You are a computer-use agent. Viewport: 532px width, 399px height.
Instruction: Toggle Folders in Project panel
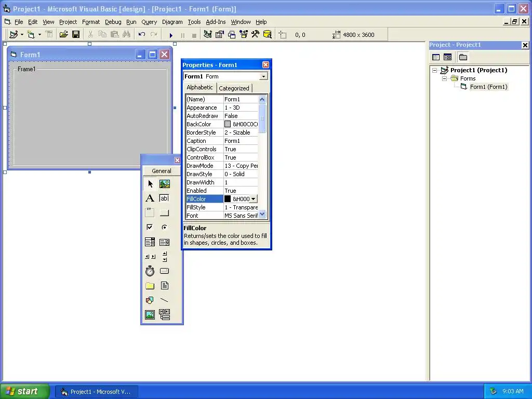[x=463, y=57]
